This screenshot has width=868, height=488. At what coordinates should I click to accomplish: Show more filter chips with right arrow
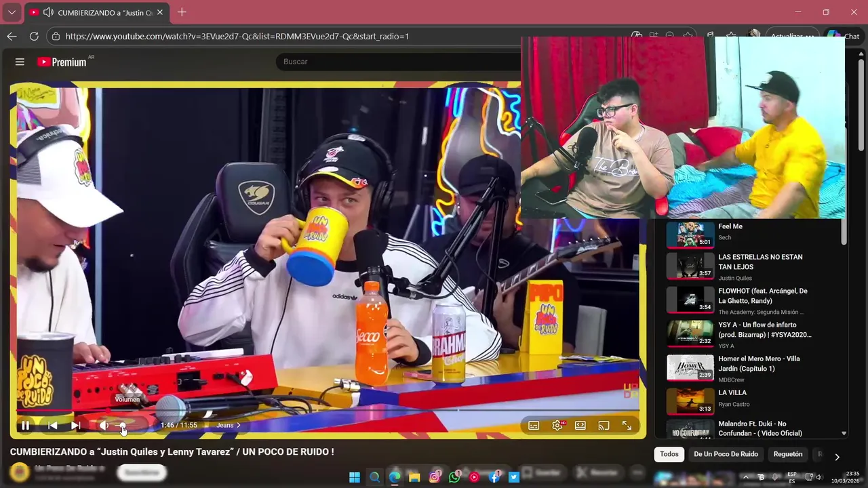837,457
